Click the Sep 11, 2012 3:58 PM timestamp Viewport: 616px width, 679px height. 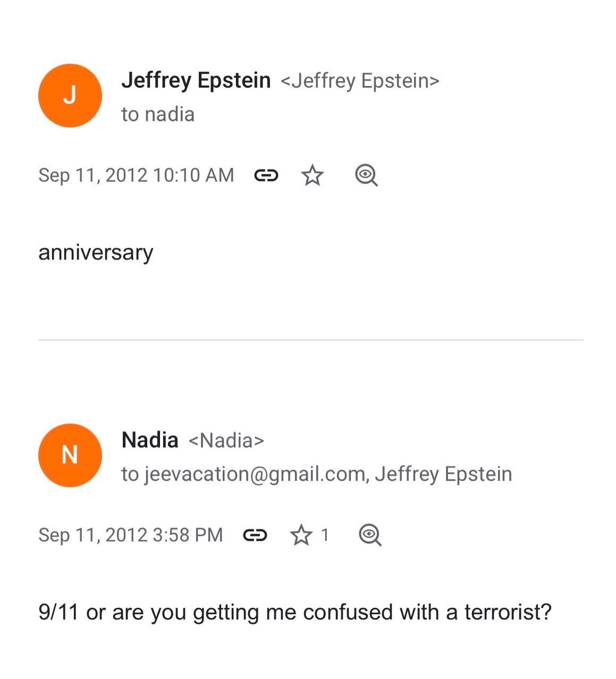pos(130,535)
